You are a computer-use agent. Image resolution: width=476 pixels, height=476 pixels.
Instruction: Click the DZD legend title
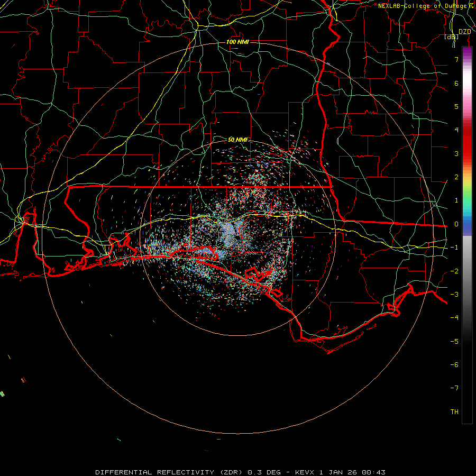click(465, 32)
